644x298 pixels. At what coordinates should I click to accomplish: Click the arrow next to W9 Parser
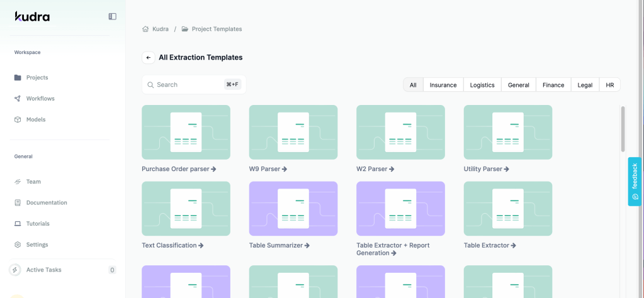pyautogui.click(x=285, y=169)
